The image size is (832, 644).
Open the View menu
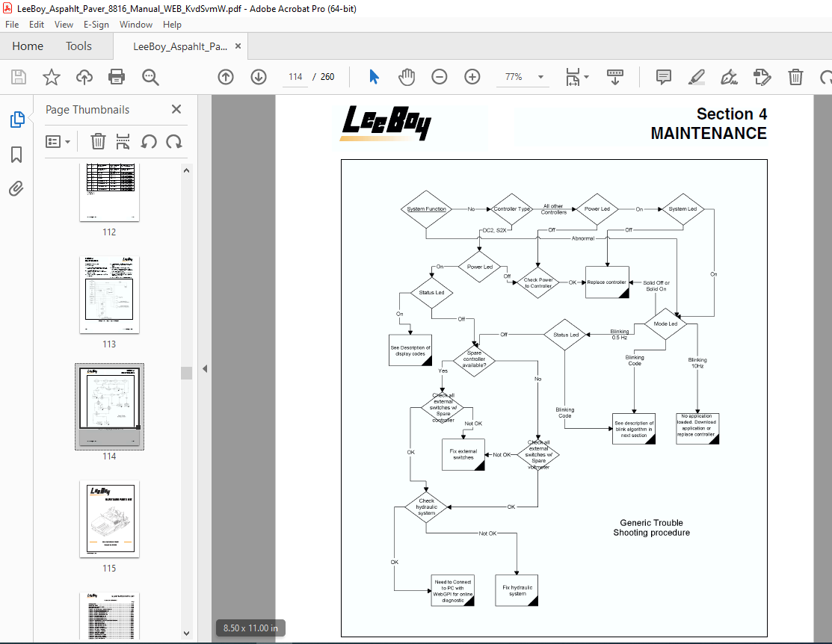(64, 25)
